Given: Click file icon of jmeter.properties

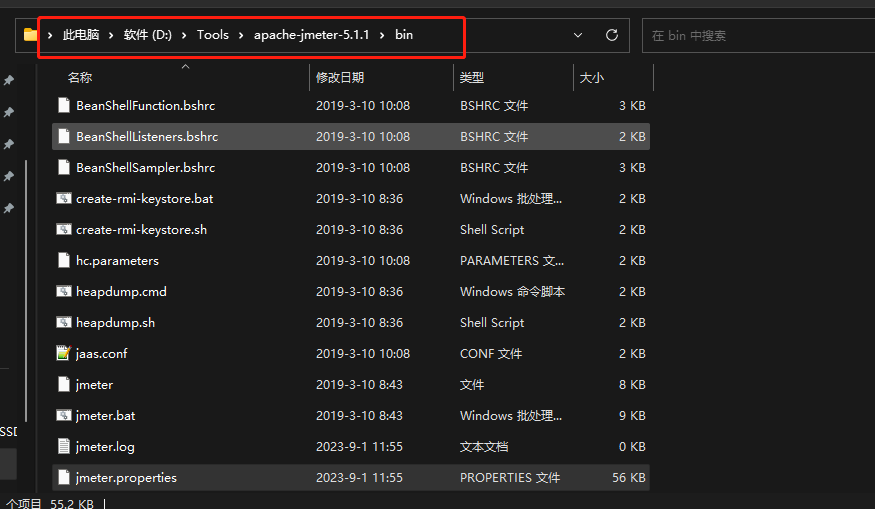Looking at the screenshot, I should (64, 478).
